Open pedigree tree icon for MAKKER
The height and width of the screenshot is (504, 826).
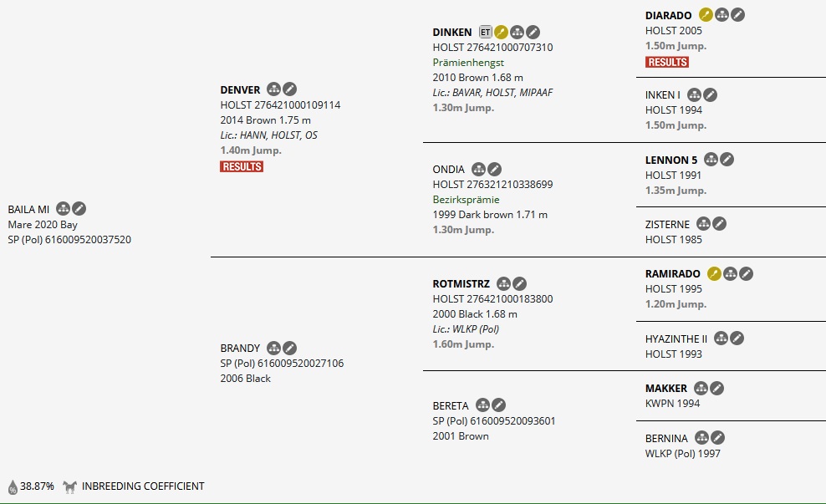(701, 388)
